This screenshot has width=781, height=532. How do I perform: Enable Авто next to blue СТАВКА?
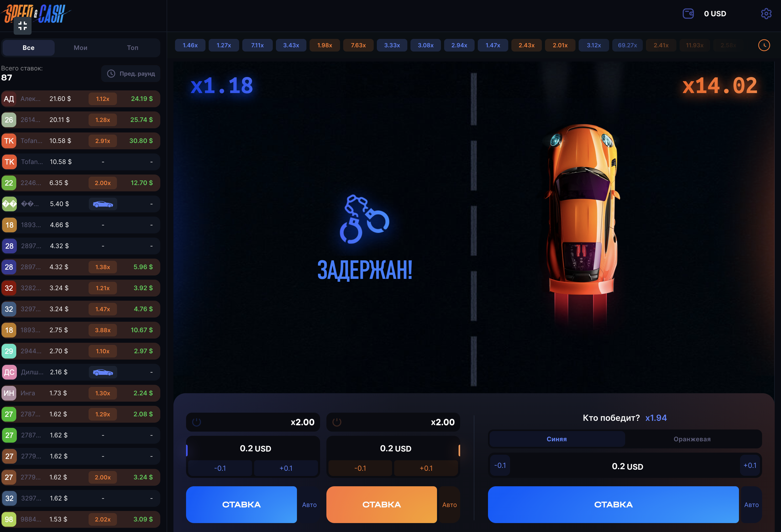(x=309, y=505)
